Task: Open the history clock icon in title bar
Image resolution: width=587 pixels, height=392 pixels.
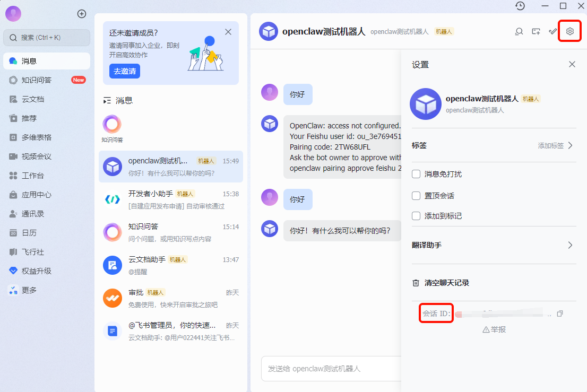Action: point(520,6)
